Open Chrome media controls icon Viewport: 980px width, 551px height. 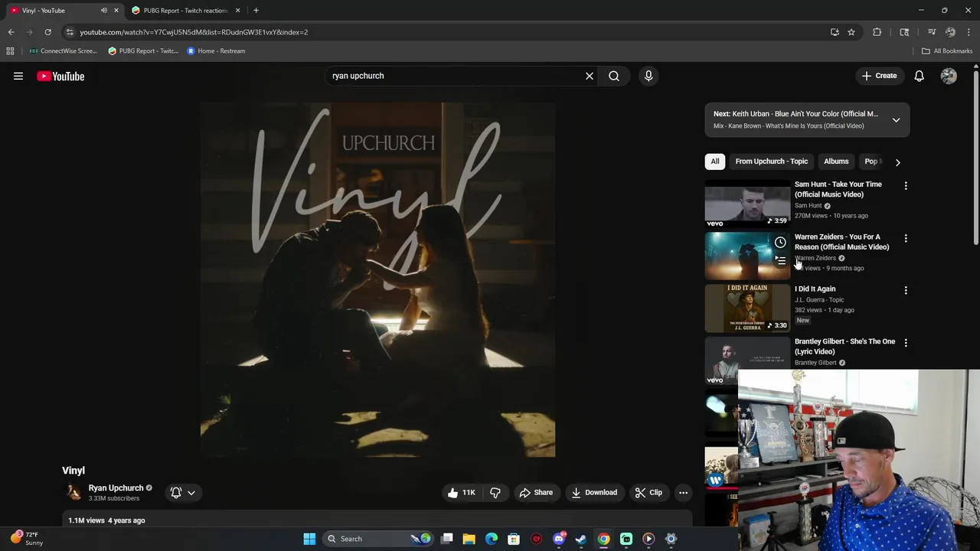[x=932, y=32]
